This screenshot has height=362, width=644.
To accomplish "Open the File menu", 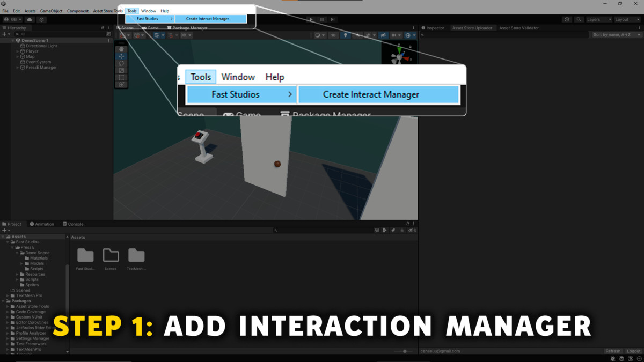I will click(5, 11).
